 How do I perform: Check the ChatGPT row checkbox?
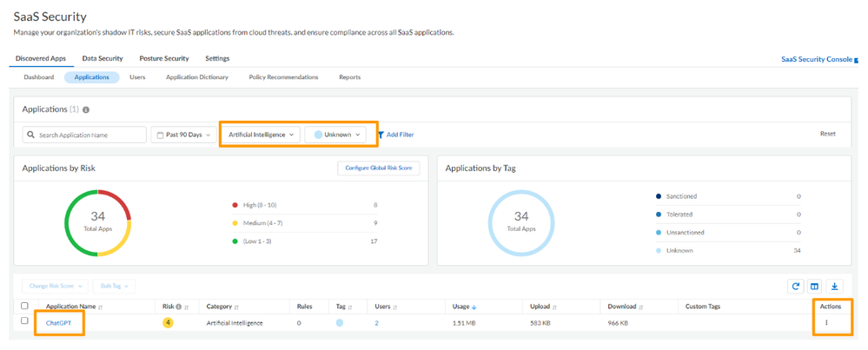(24, 321)
